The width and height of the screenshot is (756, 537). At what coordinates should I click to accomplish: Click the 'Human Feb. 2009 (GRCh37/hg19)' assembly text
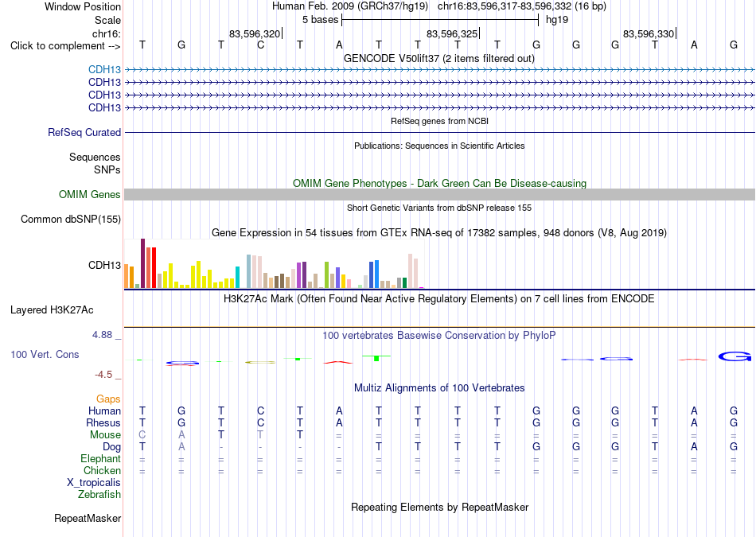[x=350, y=6]
